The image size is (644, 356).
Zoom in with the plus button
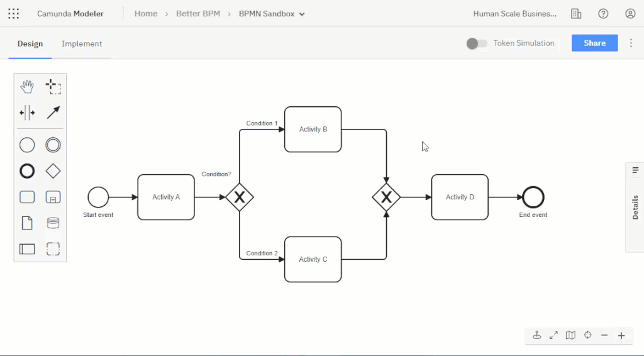[x=621, y=335]
